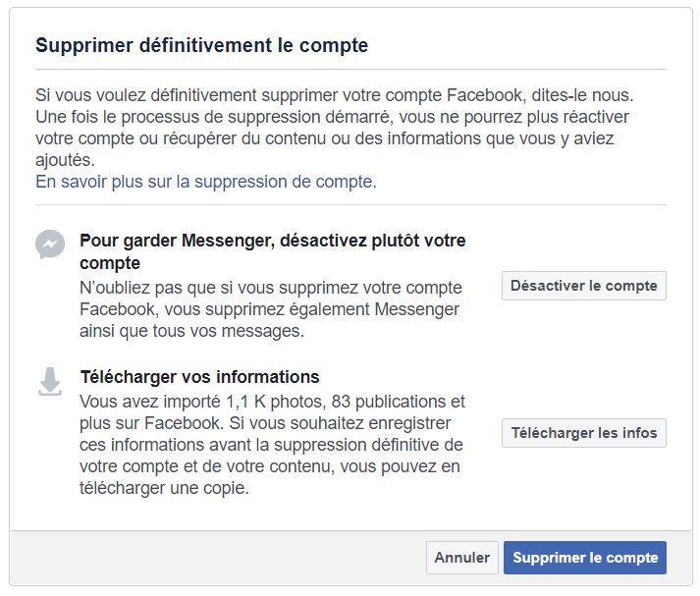
Task: Click the télécharger une copie ending text
Action: point(164,488)
